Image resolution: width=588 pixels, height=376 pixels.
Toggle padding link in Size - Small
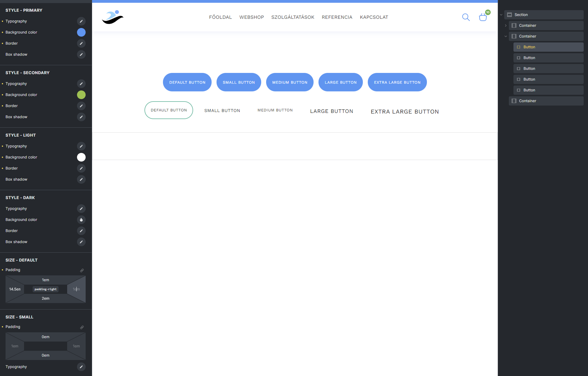(82, 327)
